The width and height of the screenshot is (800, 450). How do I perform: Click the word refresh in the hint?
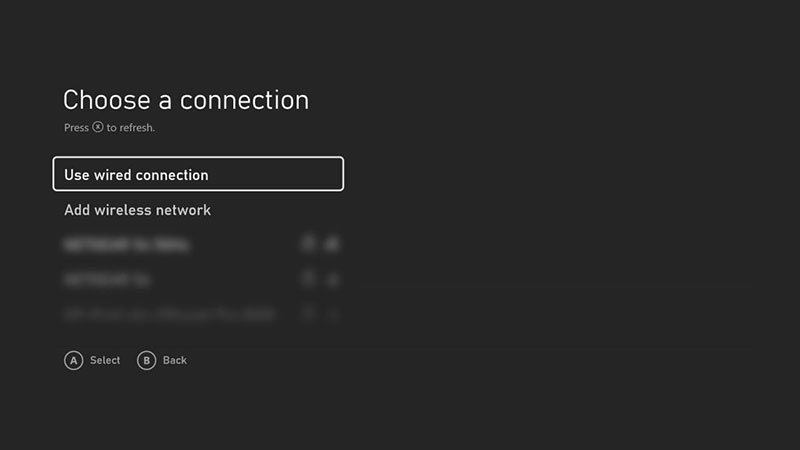137,128
